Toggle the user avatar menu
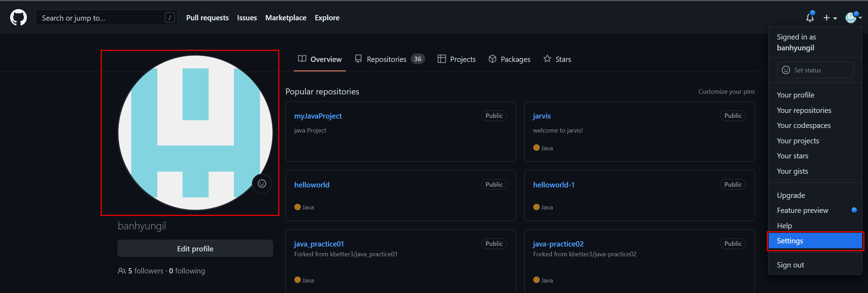 tap(853, 17)
